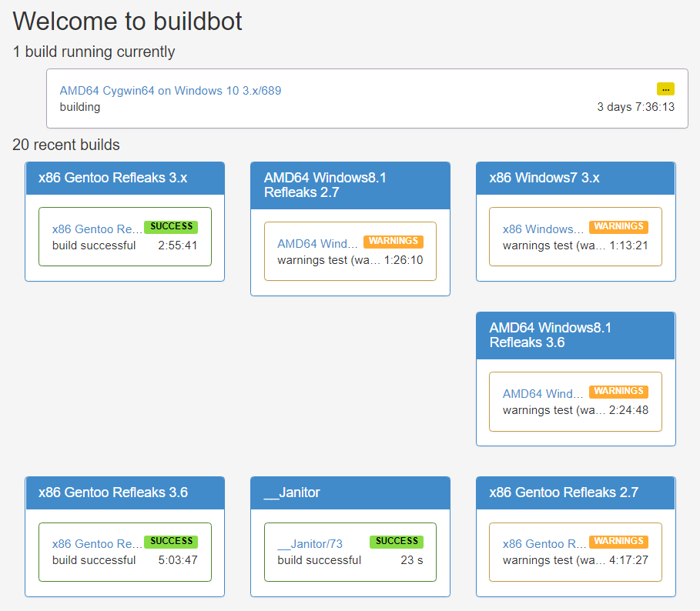The width and height of the screenshot is (700, 611).
Task: Click the yellow ellipsis status badge of running build
Action: click(665, 89)
